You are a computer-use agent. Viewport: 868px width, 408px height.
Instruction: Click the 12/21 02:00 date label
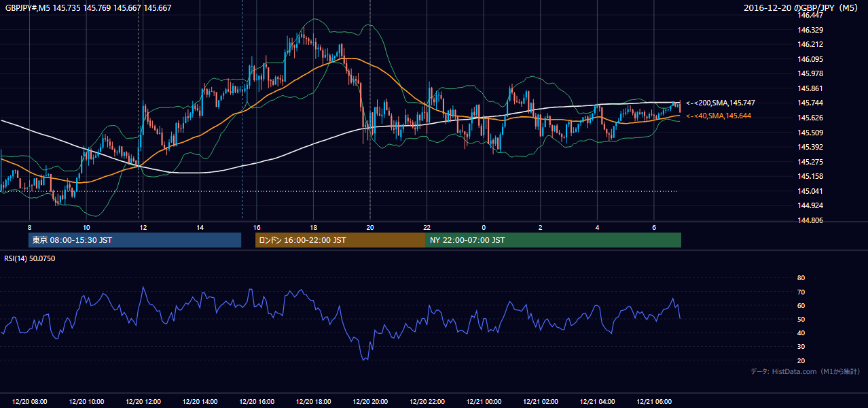[540, 402]
